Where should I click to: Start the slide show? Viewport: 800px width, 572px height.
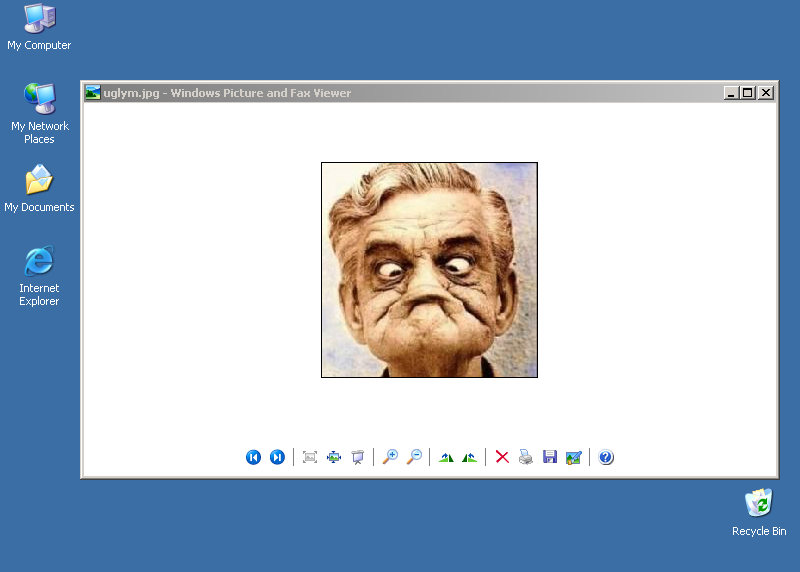click(358, 457)
